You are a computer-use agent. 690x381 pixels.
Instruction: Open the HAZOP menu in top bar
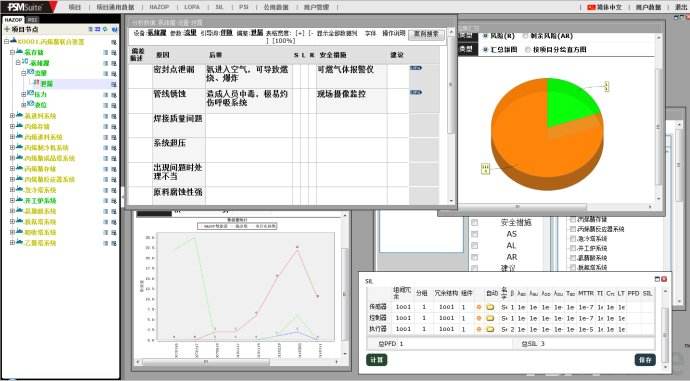pyautogui.click(x=159, y=7)
